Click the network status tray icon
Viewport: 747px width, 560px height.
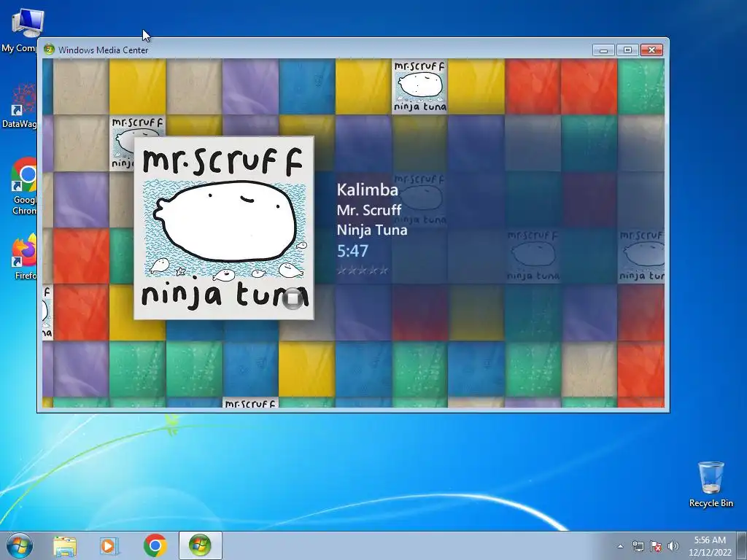[x=638, y=546]
